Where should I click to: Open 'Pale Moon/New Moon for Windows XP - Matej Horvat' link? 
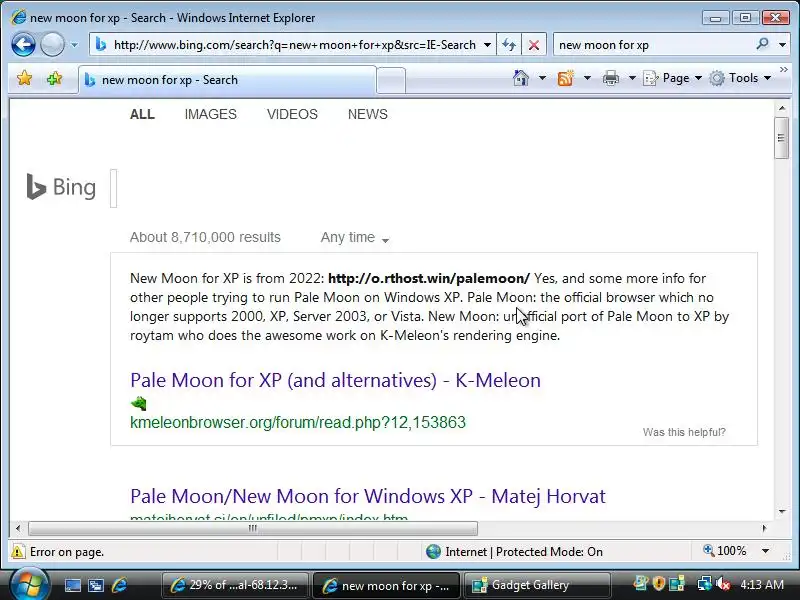pyautogui.click(x=368, y=496)
